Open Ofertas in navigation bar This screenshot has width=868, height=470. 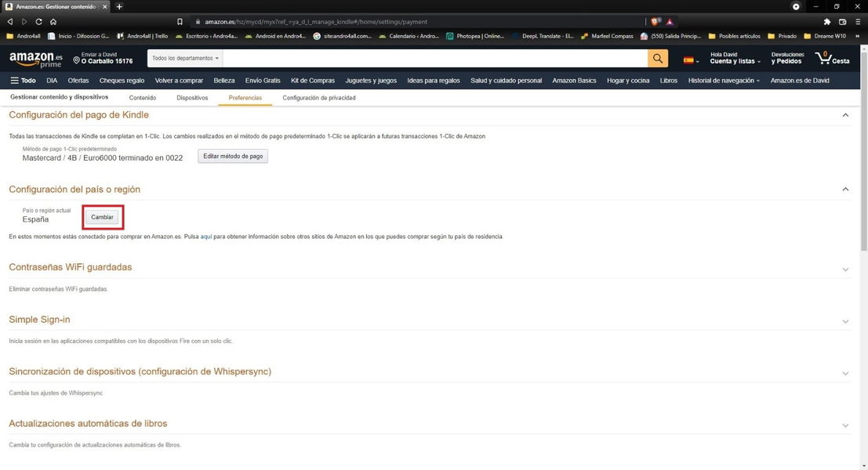pyautogui.click(x=78, y=81)
